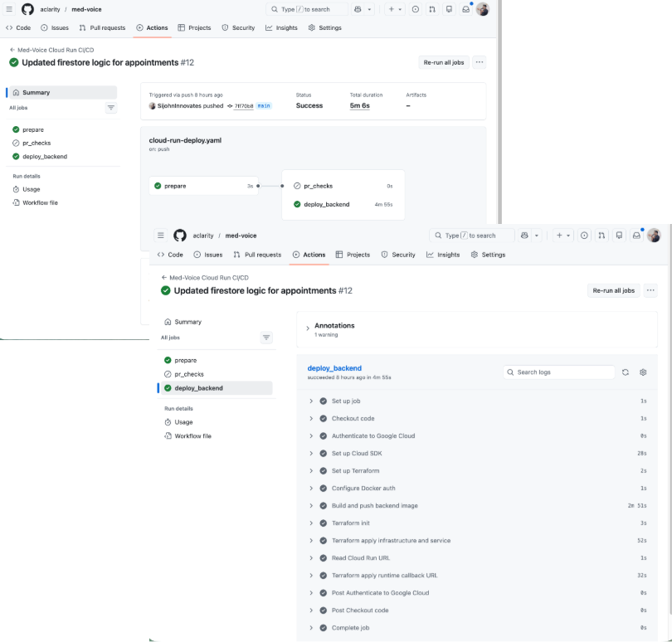Open hamburger menu in the lower deploy_backend window
672x642 pixels.
click(161, 236)
